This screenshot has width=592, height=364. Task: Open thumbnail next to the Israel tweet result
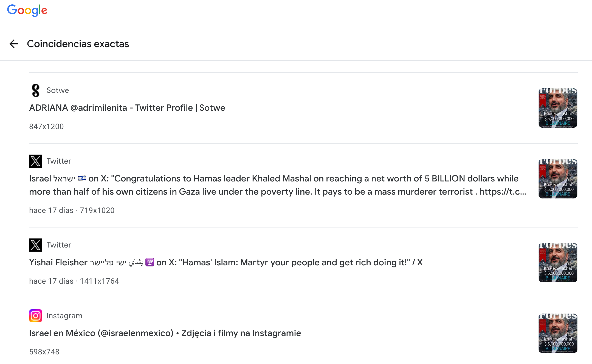point(558,179)
